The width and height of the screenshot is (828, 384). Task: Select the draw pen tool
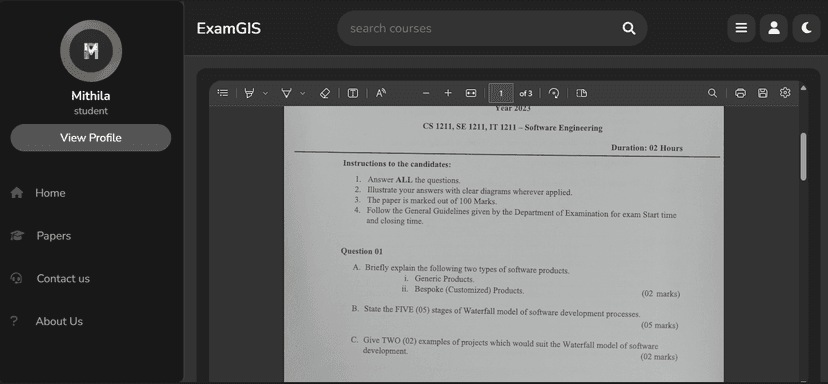(286, 93)
